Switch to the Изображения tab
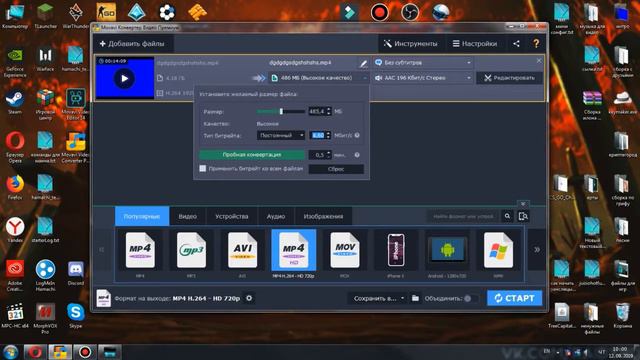640x360 pixels. pos(323,216)
